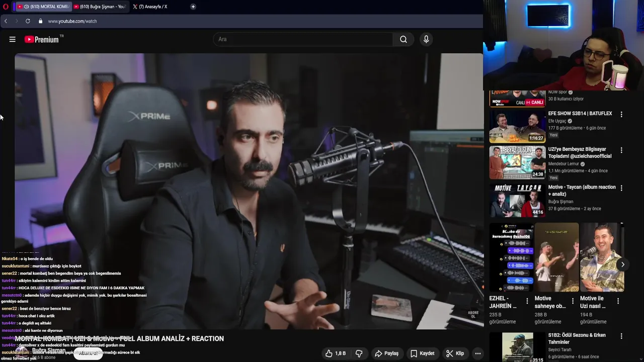Open options for EFE SHOW S3B14 video
Viewport: 644px width, 362px height.
pos(621,114)
